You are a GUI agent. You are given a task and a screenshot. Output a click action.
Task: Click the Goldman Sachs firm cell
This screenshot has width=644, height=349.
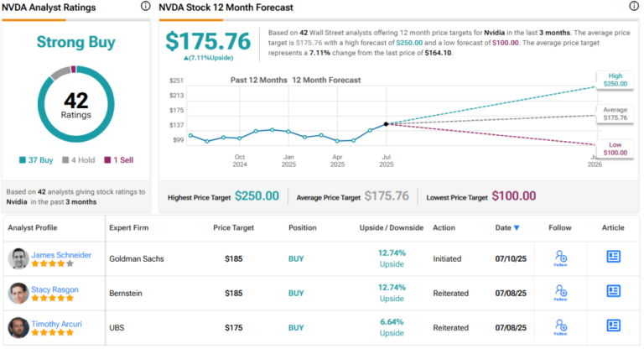(137, 259)
